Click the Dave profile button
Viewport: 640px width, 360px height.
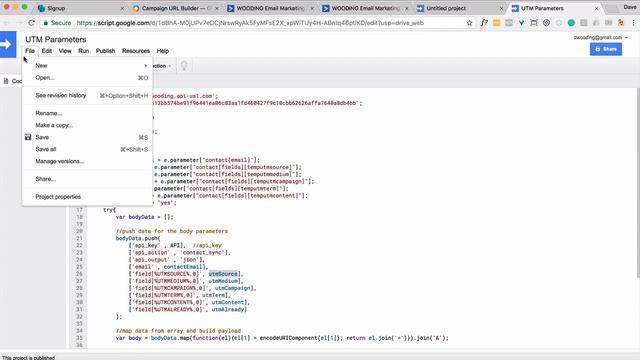click(x=629, y=7)
